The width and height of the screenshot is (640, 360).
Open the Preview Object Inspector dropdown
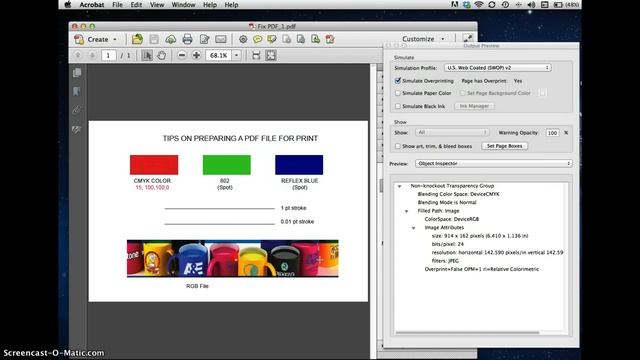tap(493, 163)
